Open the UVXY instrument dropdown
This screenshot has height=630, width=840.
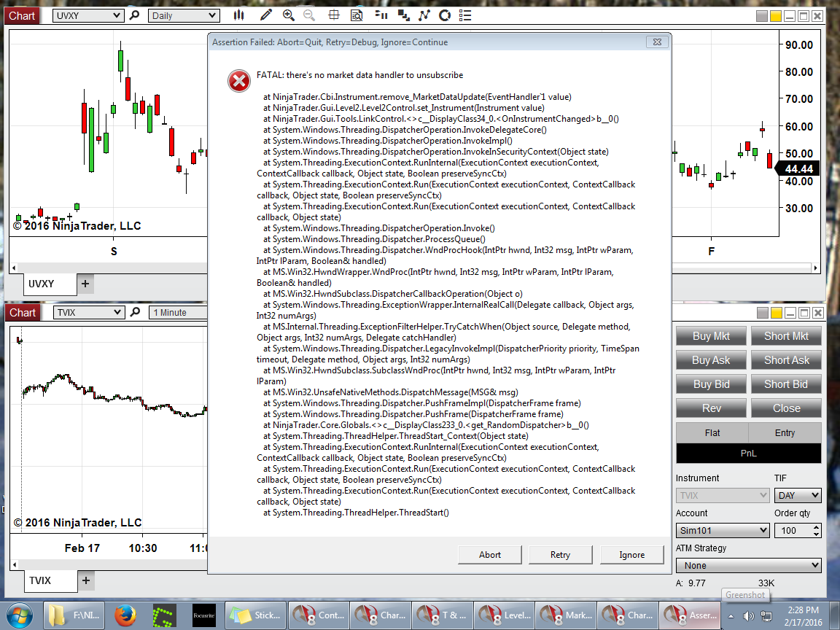point(87,15)
